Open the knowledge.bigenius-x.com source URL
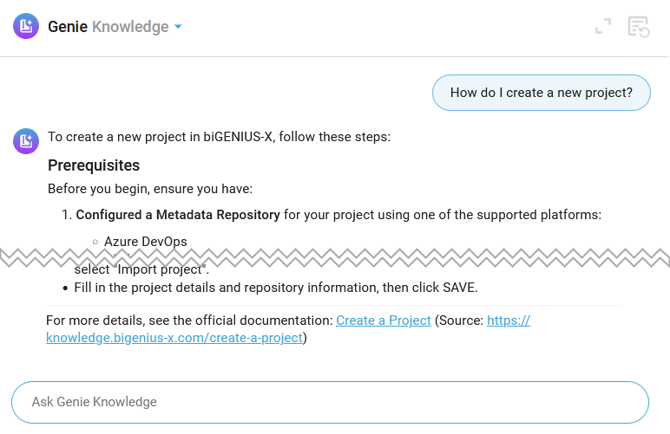The image size is (670, 434). [174, 338]
